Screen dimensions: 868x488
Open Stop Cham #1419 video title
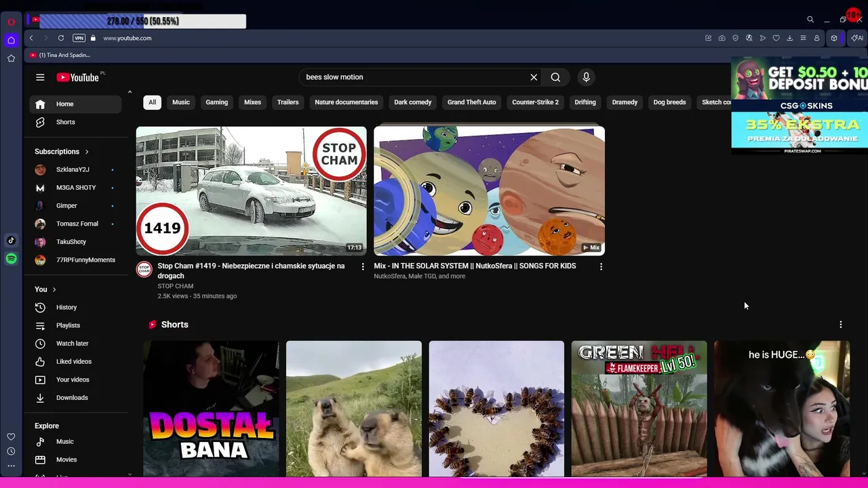click(251, 271)
